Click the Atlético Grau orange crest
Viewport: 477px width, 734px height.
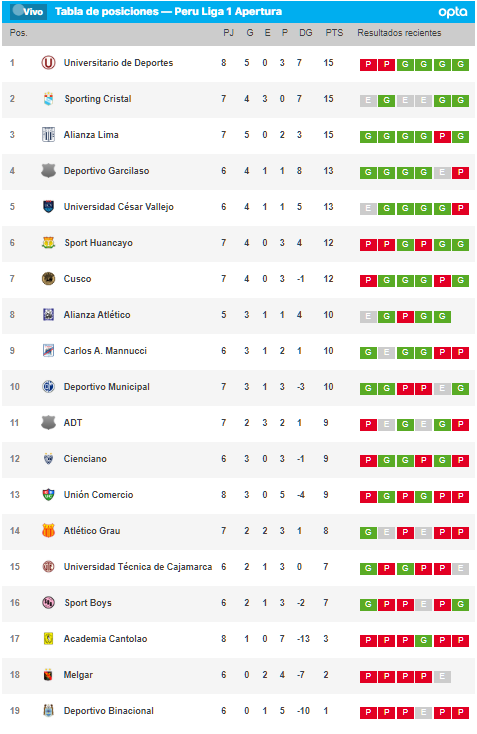click(x=48, y=530)
